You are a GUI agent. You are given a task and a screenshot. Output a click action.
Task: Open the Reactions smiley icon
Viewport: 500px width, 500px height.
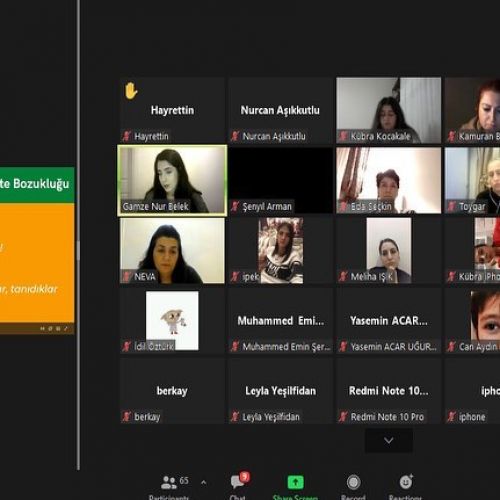pyautogui.click(x=406, y=481)
